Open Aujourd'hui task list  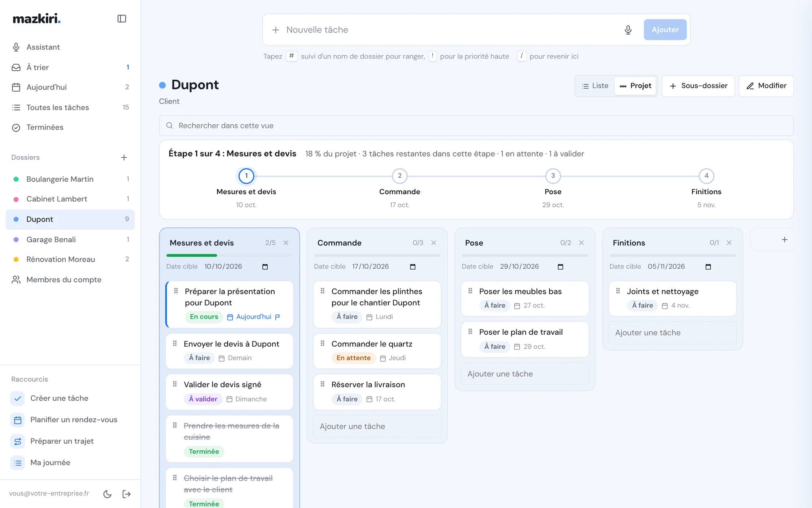70,87
